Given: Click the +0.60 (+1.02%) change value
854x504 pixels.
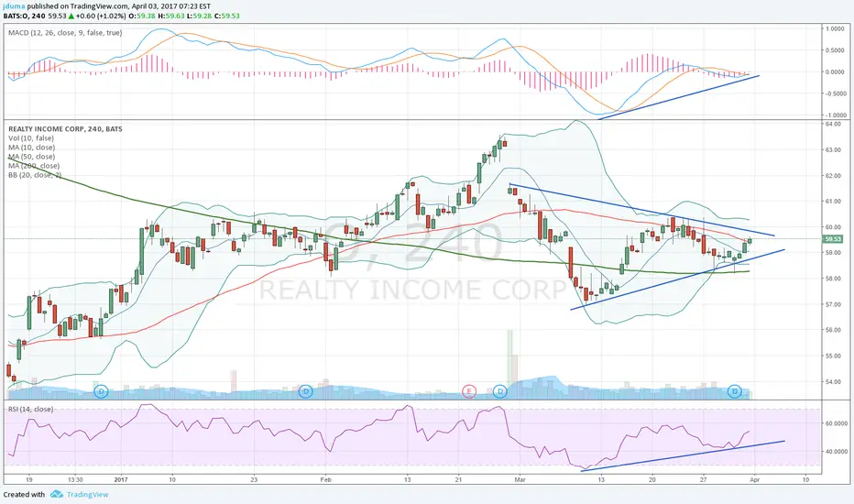Looking at the screenshot, I should (102, 16).
